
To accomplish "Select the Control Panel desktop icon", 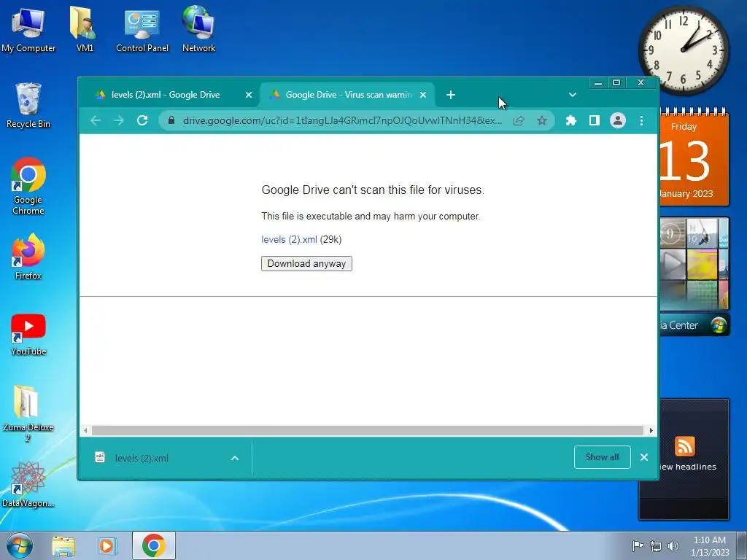I will point(142,29).
